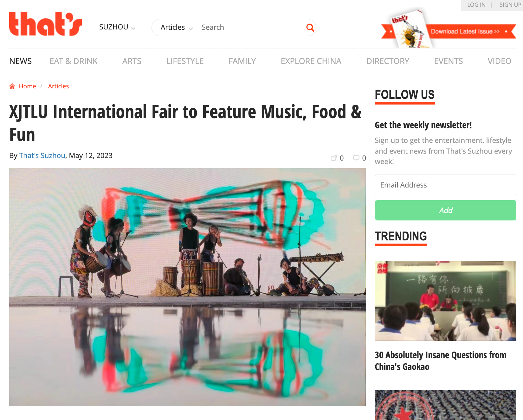Click the That's logo
The width and height of the screenshot is (523, 420).
(46, 24)
